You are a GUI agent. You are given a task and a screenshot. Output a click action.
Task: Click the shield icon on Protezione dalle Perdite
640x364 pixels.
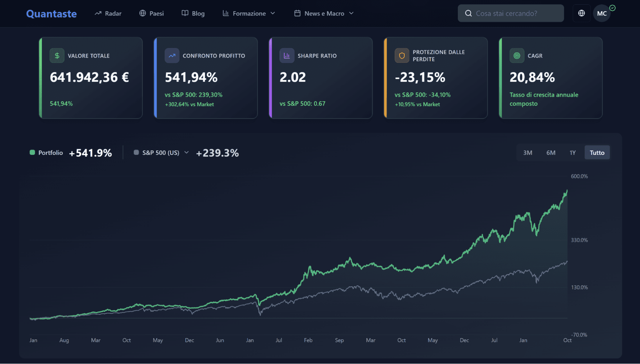click(x=402, y=55)
